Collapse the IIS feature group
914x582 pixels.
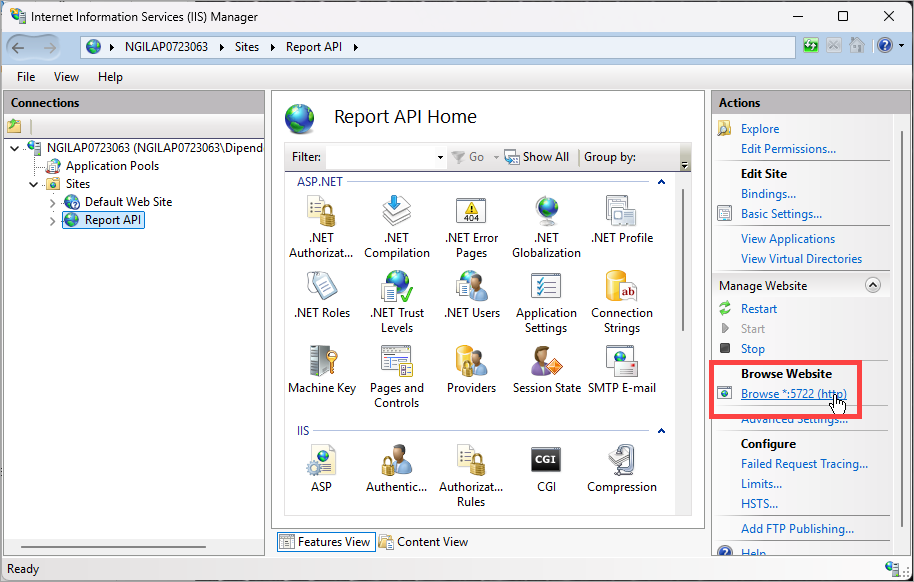661,431
